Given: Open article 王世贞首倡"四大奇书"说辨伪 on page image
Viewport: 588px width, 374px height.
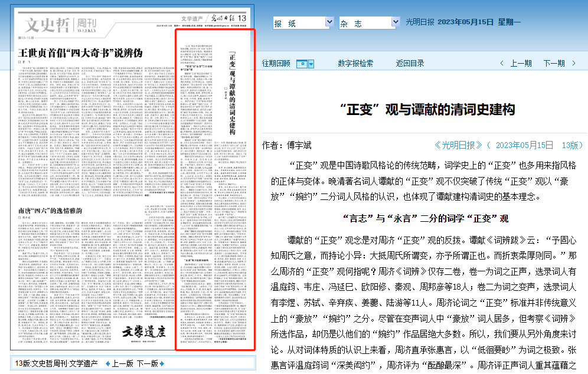Looking at the screenshot, I should (80, 53).
